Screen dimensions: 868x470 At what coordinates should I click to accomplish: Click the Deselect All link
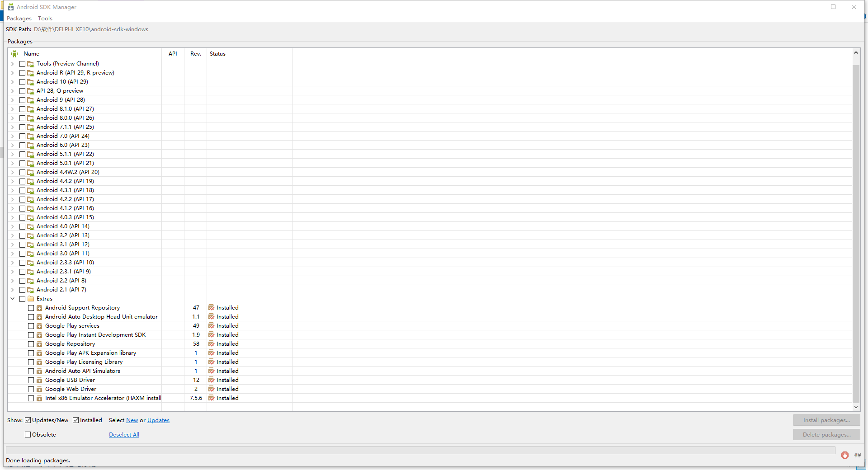tap(124, 435)
